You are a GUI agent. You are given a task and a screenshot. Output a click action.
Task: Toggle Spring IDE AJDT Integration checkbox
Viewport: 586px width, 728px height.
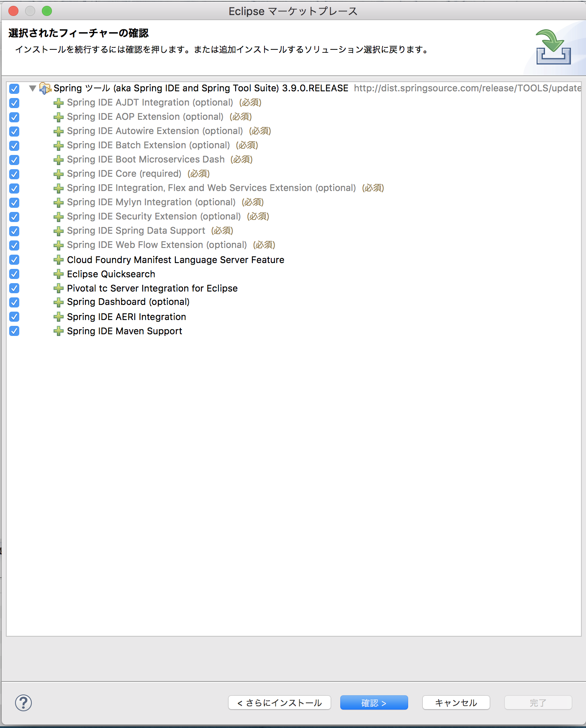click(x=14, y=103)
